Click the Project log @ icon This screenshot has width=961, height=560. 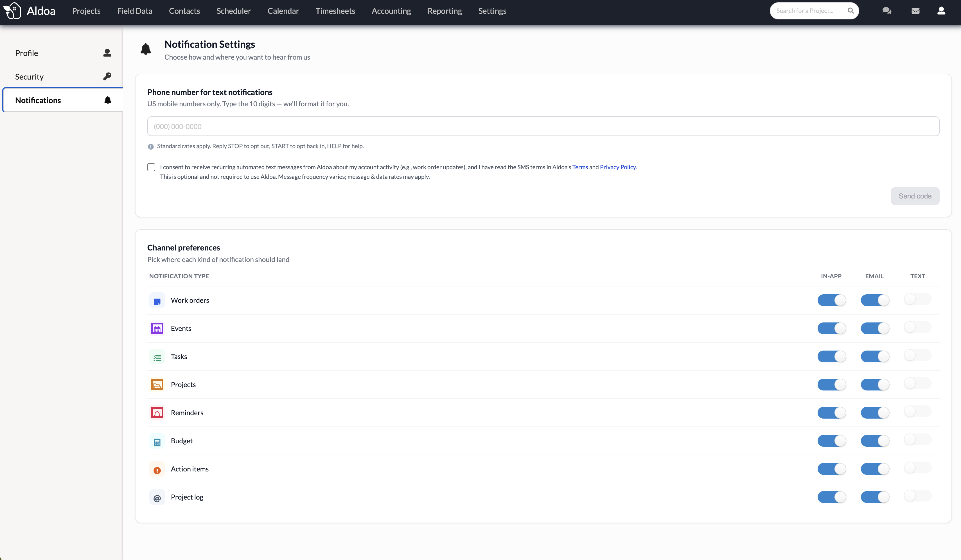point(157,498)
